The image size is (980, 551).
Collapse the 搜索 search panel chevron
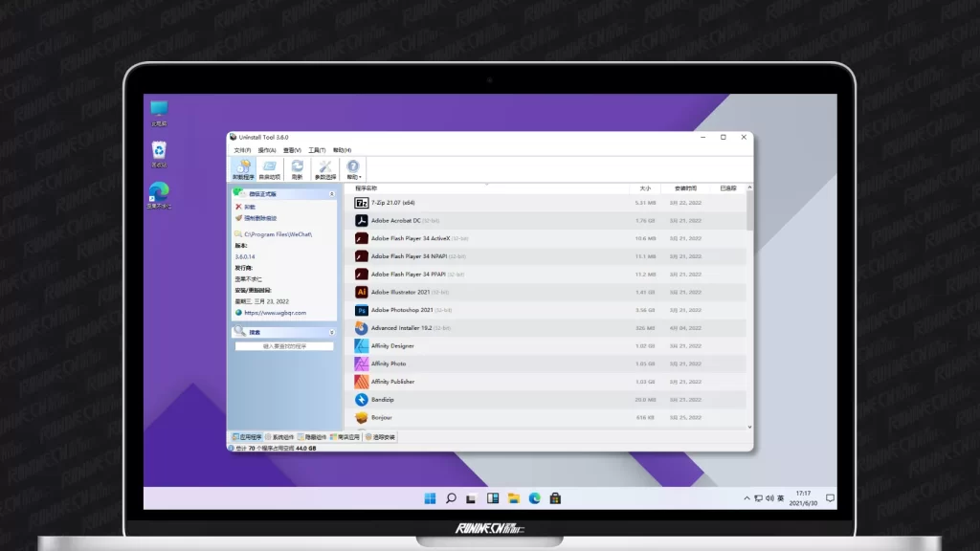point(332,333)
